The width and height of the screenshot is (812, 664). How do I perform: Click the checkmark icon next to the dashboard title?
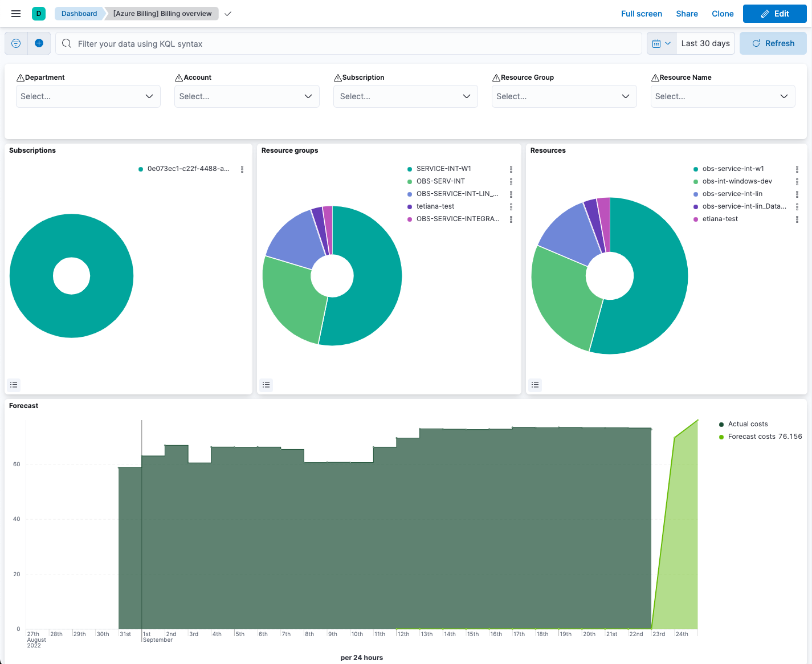click(x=227, y=13)
